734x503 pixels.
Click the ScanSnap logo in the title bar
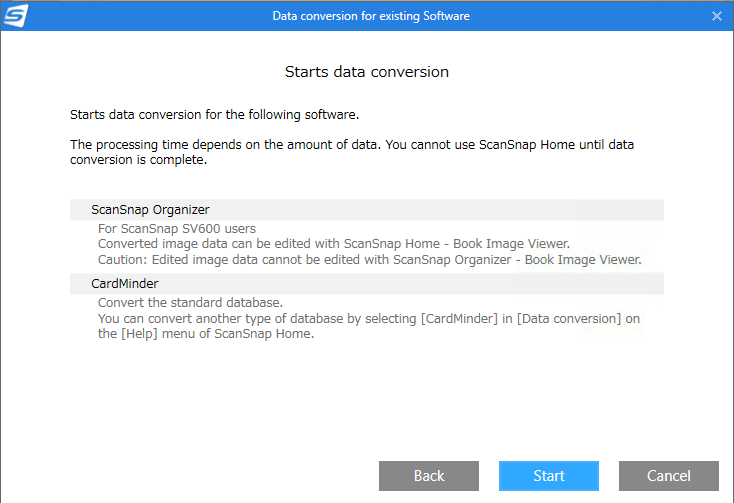(16, 16)
